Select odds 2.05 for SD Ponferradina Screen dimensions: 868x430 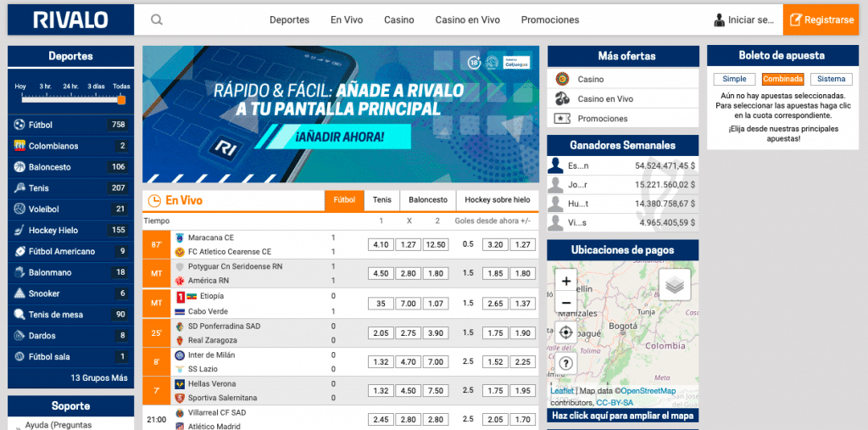(381, 332)
